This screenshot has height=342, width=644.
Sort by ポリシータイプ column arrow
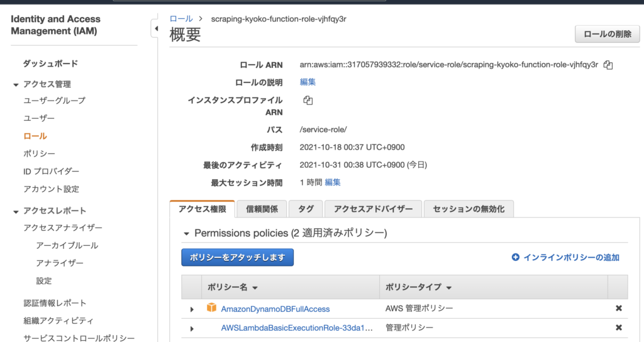tap(449, 288)
